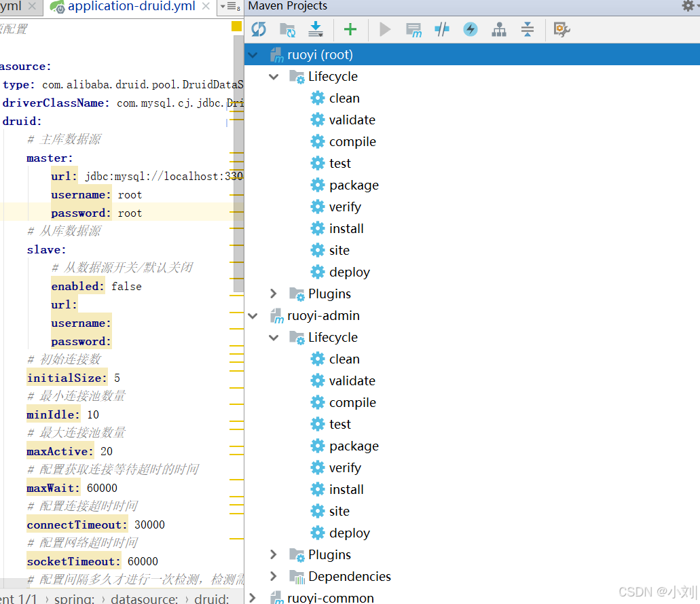Click the 'datasource:' breadcrumb

pos(145,599)
